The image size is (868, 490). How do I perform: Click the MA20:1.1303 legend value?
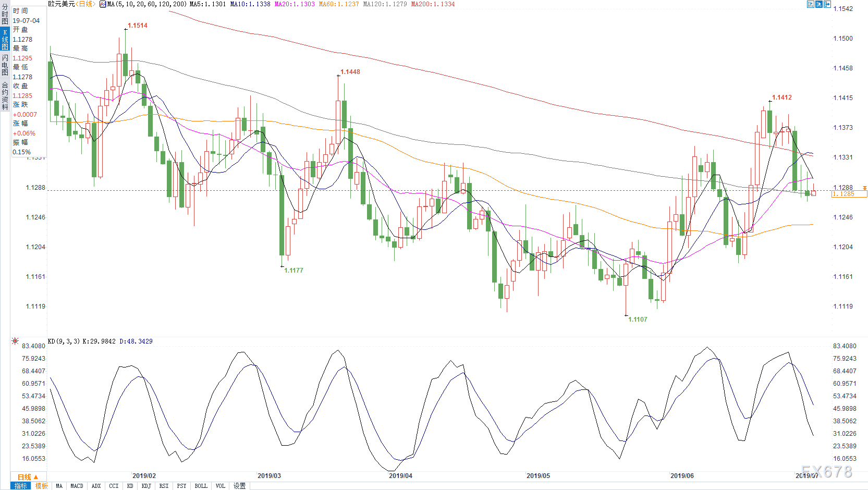(295, 4)
